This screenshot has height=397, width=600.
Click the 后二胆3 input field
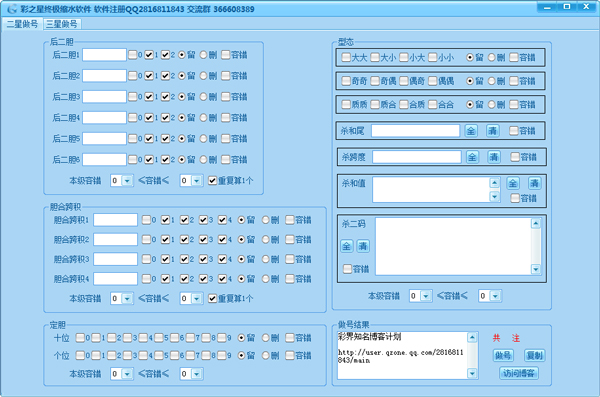pyautogui.click(x=104, y=96)
